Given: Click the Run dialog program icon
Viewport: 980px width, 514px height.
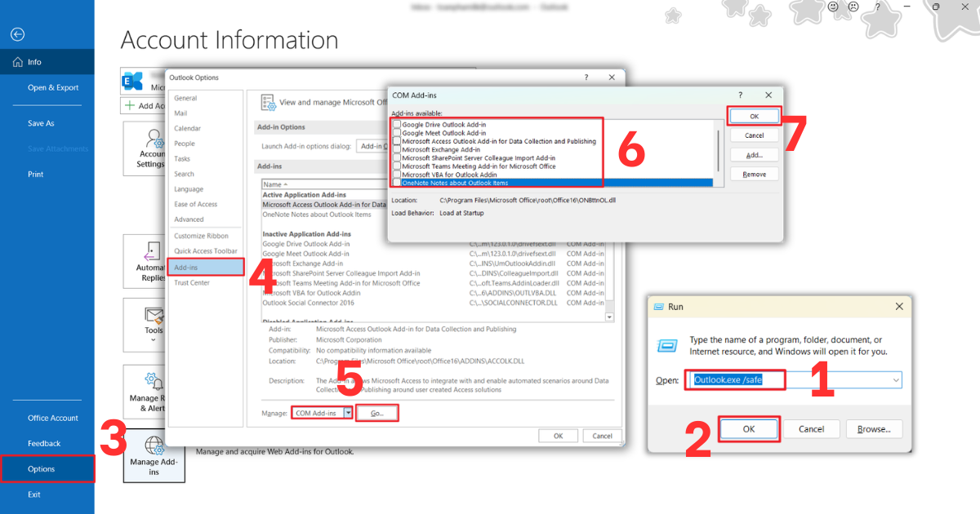Looking at the screenshot, I should click(x=670, y=345).
